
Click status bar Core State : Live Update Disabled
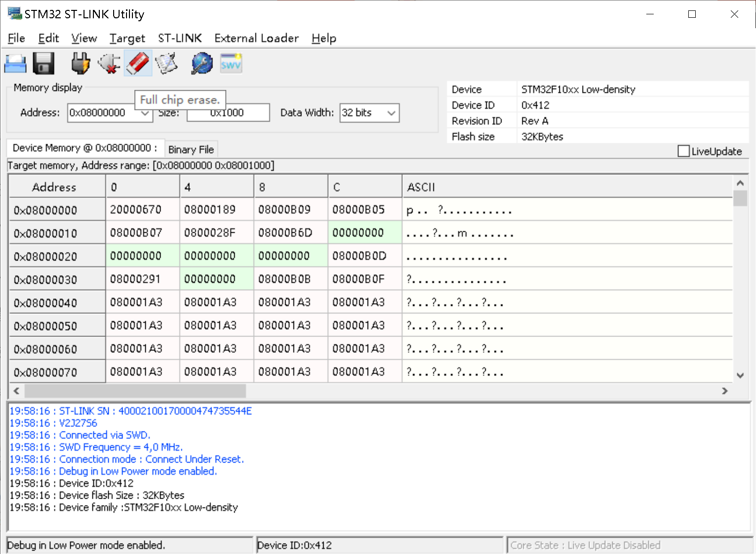[630, 545]
